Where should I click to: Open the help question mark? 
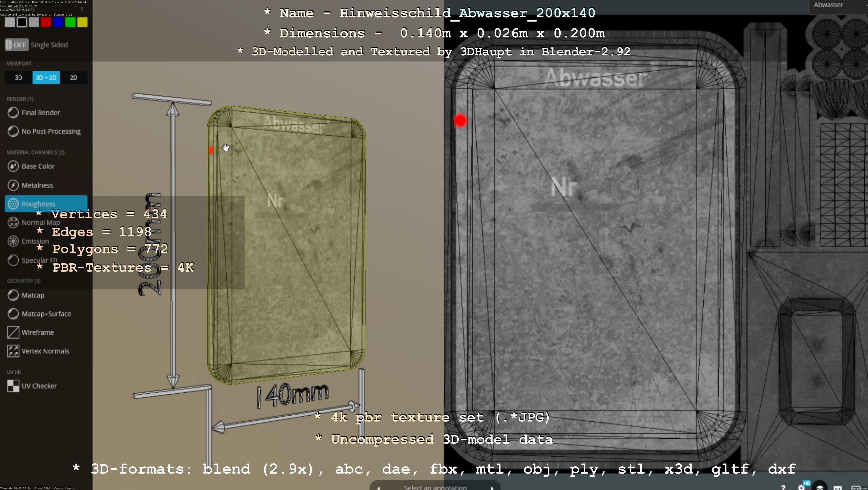pos(783,487)
